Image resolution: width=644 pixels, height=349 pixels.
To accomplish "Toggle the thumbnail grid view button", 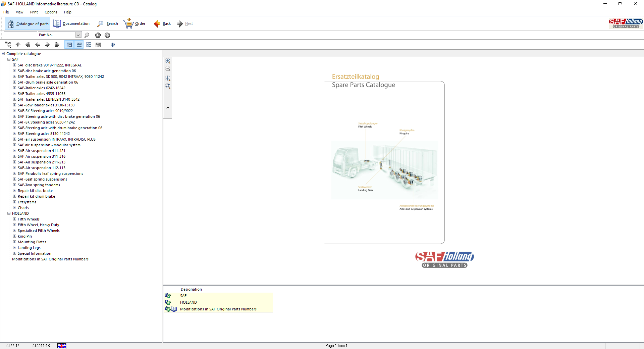I will (x=98, y=45).
